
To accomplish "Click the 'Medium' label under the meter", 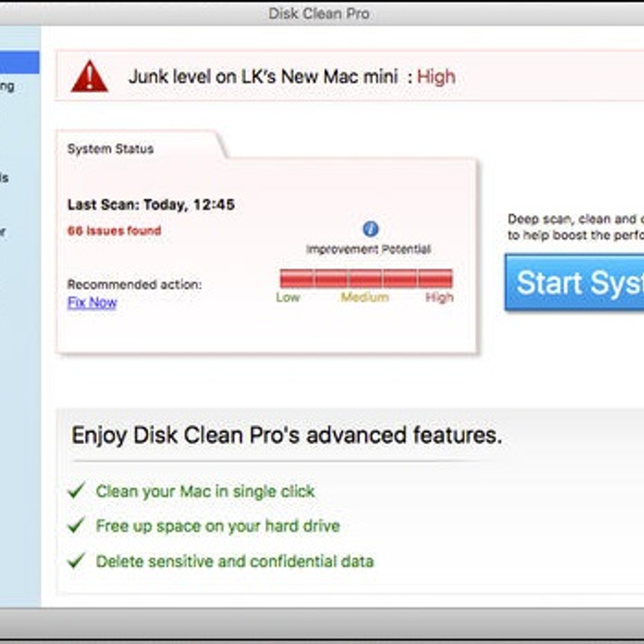I will click(x=365, y=297).
